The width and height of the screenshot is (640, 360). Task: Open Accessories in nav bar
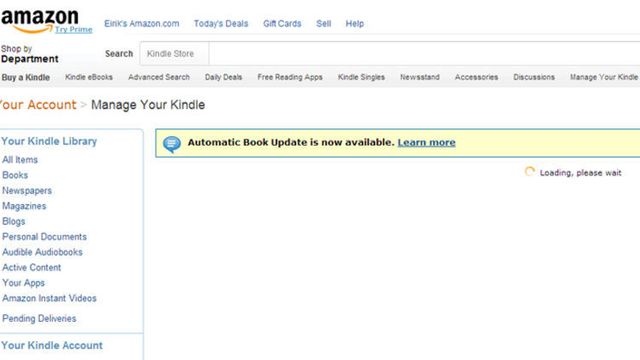[476, 77]
